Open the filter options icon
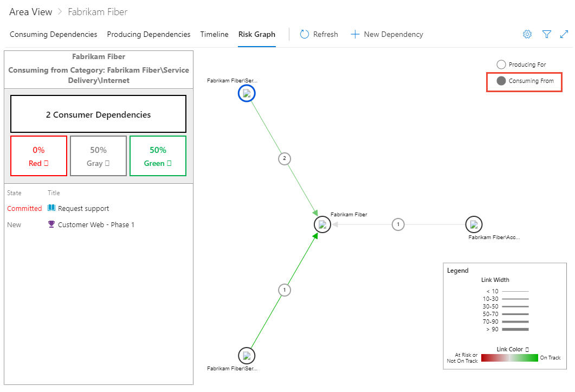 547,34
